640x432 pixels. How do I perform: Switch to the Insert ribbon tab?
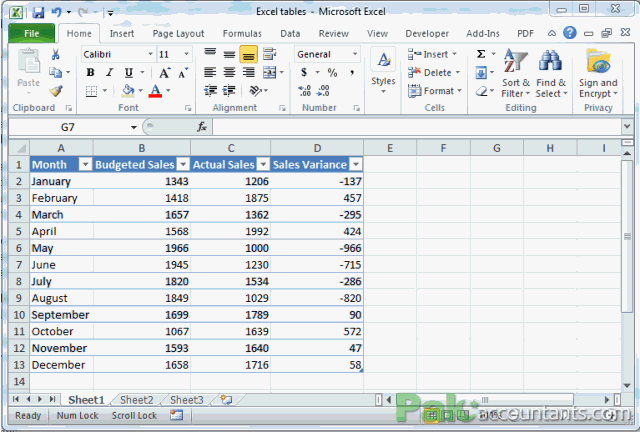[x=122, y=33]
